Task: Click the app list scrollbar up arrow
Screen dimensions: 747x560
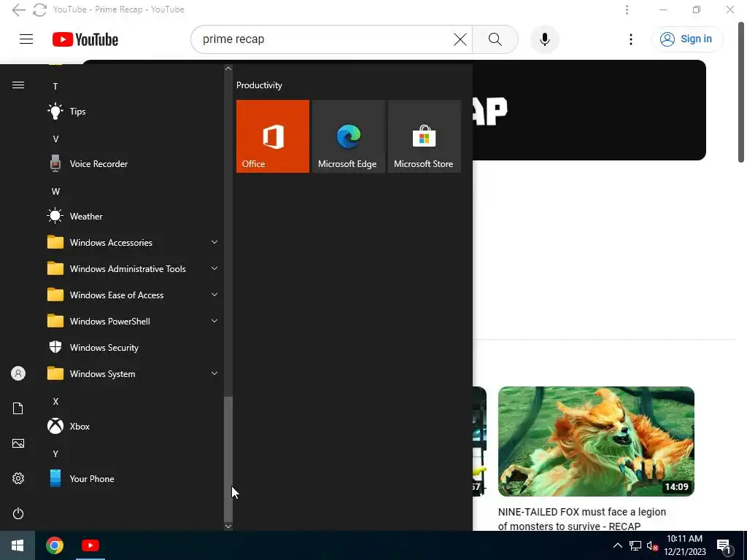Action: click(x=228, y=69)
